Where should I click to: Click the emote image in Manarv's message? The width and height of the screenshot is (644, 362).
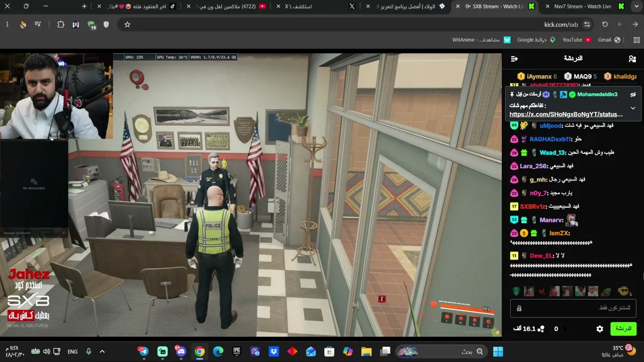(572, 220)
